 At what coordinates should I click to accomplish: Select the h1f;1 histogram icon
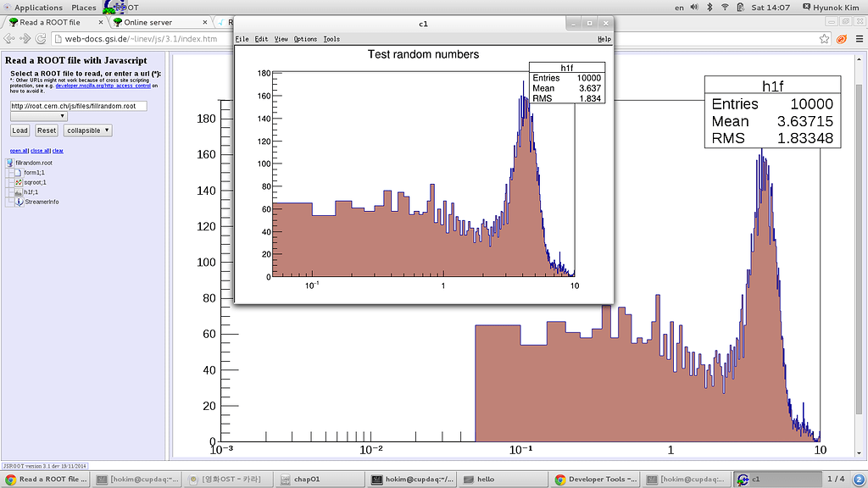[18, 191]
